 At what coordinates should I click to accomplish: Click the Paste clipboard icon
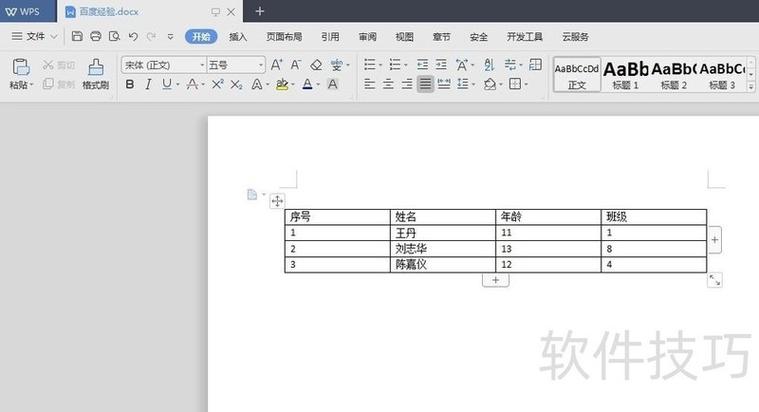[21, 67]
